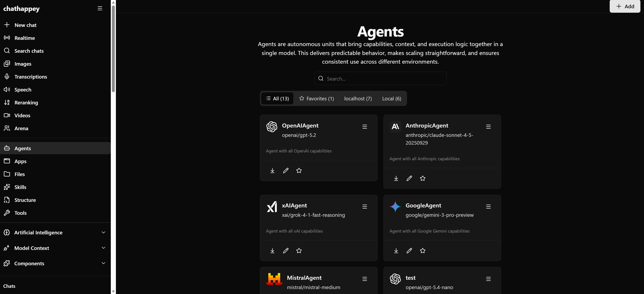Click the model name openai/gpt-5.2
The height and width of the screenshot is (294, 644).
[299, 135]
